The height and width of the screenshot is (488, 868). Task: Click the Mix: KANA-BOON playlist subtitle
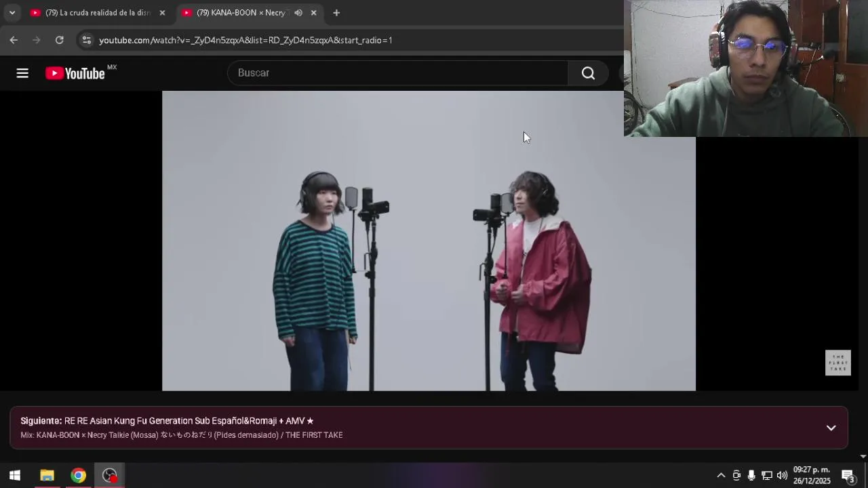click(x=182, y=435)
